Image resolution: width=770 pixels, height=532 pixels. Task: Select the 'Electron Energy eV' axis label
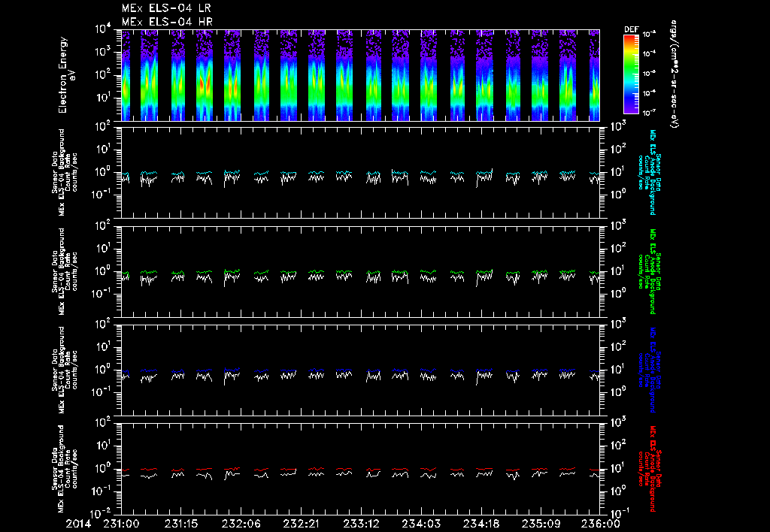pyautogui.click(x=66, y=75)
